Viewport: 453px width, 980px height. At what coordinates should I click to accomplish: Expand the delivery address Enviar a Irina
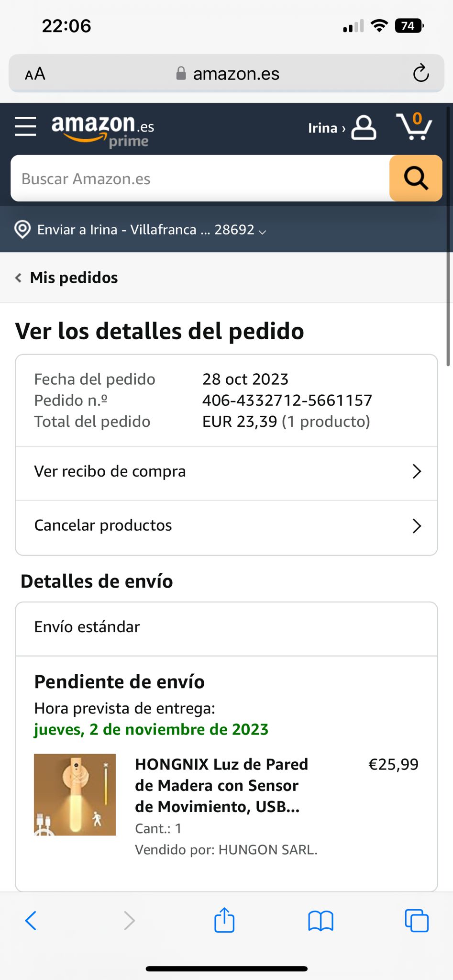pyautogui.click(x=151, y=230)
